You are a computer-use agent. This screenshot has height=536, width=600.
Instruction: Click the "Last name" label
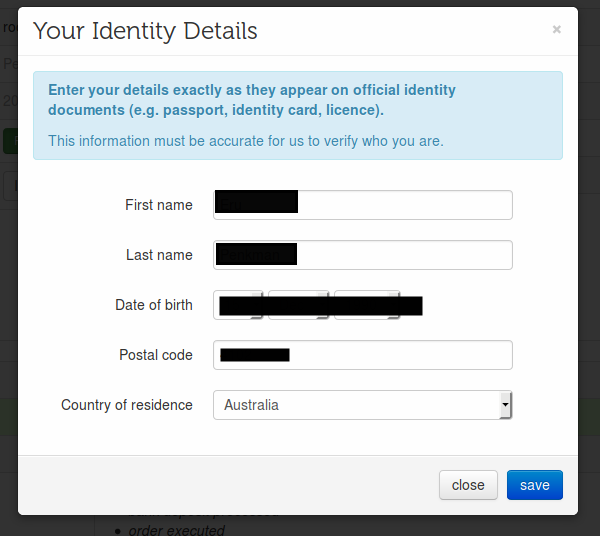click(159, 255)
